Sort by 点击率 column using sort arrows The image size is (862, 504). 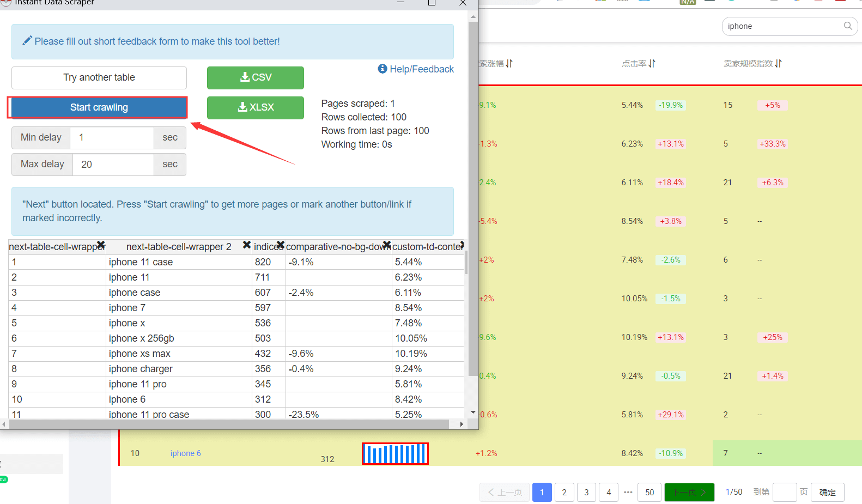(652, 64)
